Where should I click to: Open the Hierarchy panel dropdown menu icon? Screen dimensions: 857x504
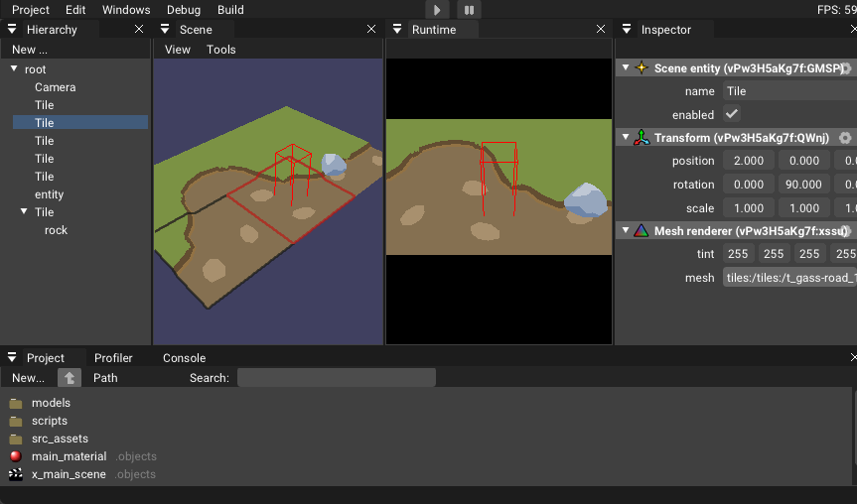pyautogui.click(x=12, y=29)
